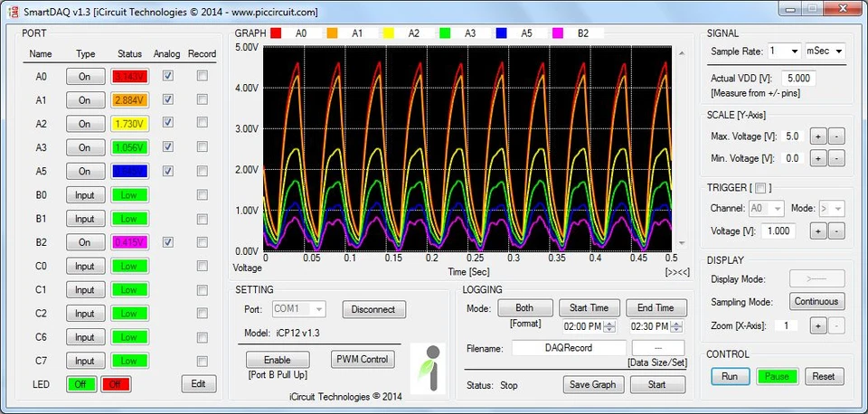Click the magenta B2 legend swatch

(x=558, y=33)
